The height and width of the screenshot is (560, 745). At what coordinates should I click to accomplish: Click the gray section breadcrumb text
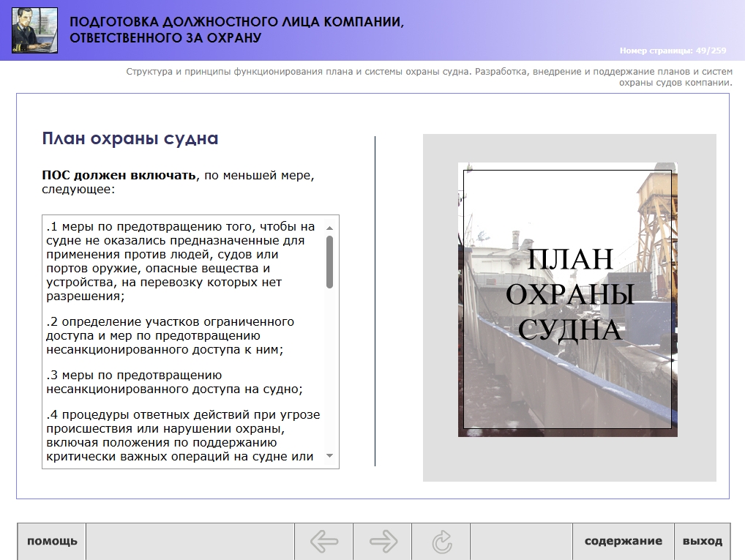pyautogui.click(x=429, y=78)
